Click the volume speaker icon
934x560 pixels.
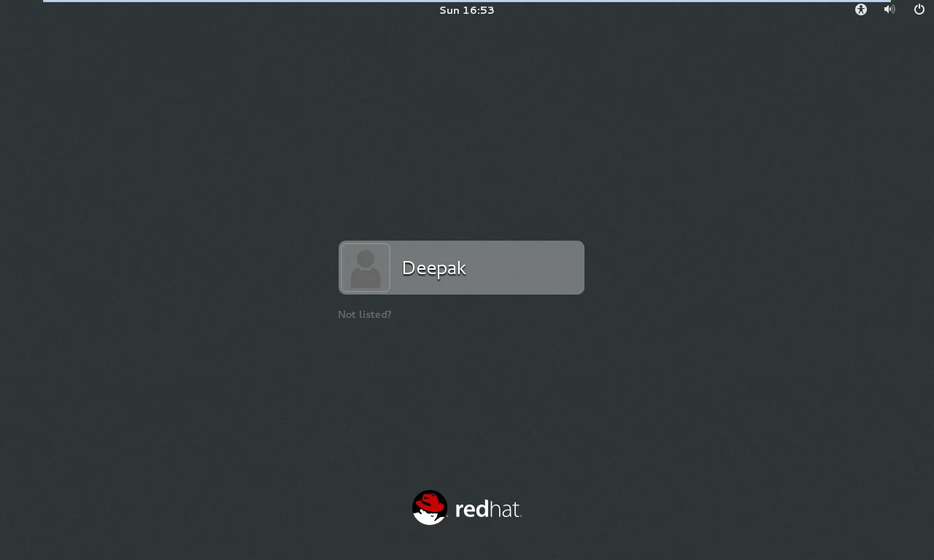[x=889, y=9]
